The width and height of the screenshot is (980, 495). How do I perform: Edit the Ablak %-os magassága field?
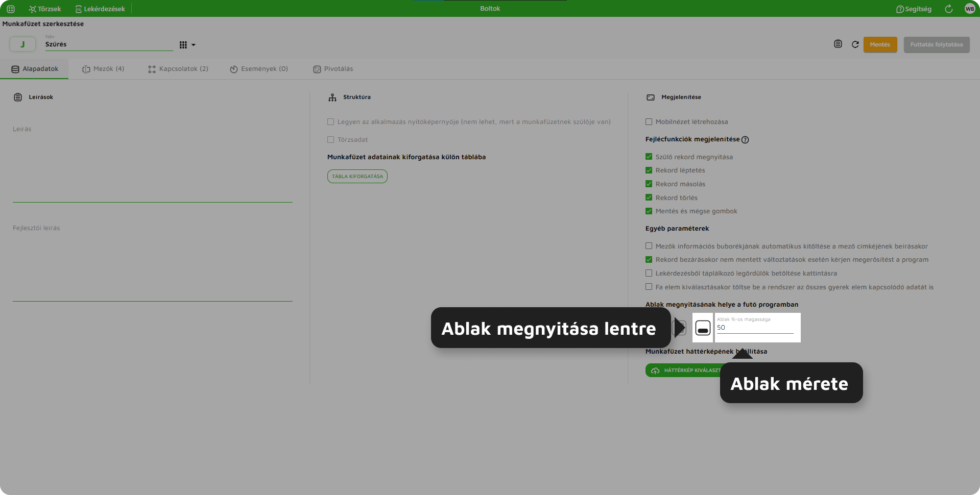(x=755, y=328)
